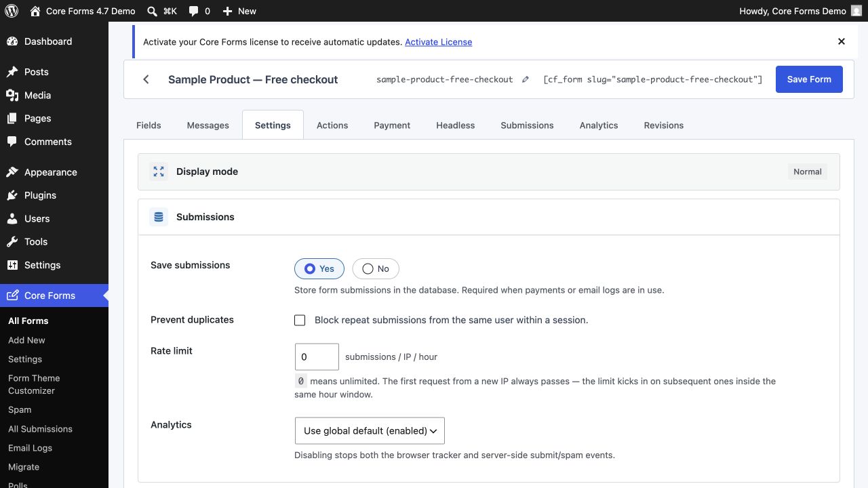Go back using the left chevron arrow
Viewport: 868px width, 488px height.
146,79
